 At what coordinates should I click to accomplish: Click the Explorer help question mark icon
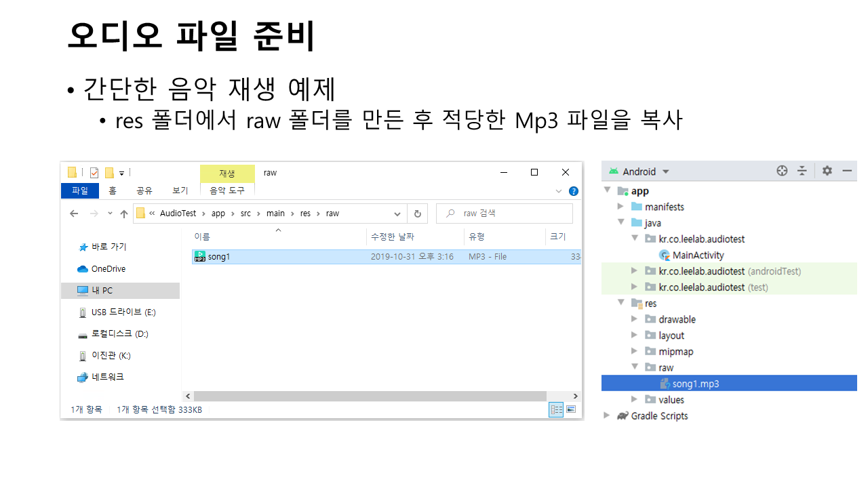(573, 191)
